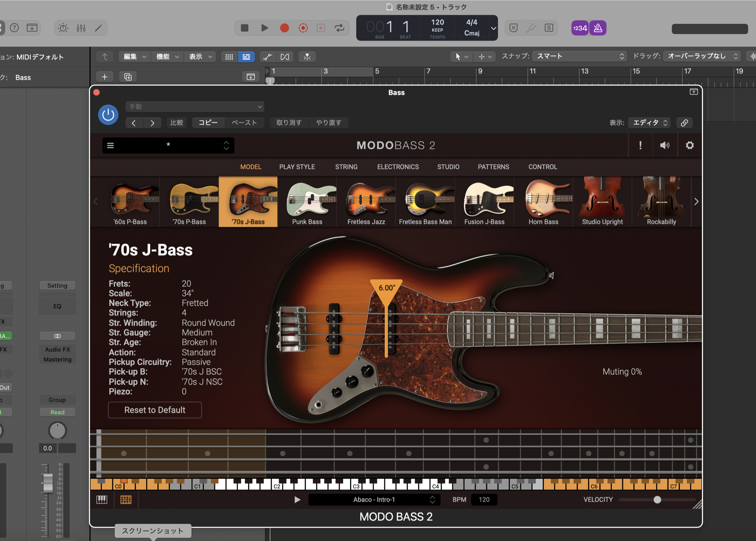The height and width of the screenshot is (541, 756).
Task: Select the Studio Upright model
Action: point(602,202)
